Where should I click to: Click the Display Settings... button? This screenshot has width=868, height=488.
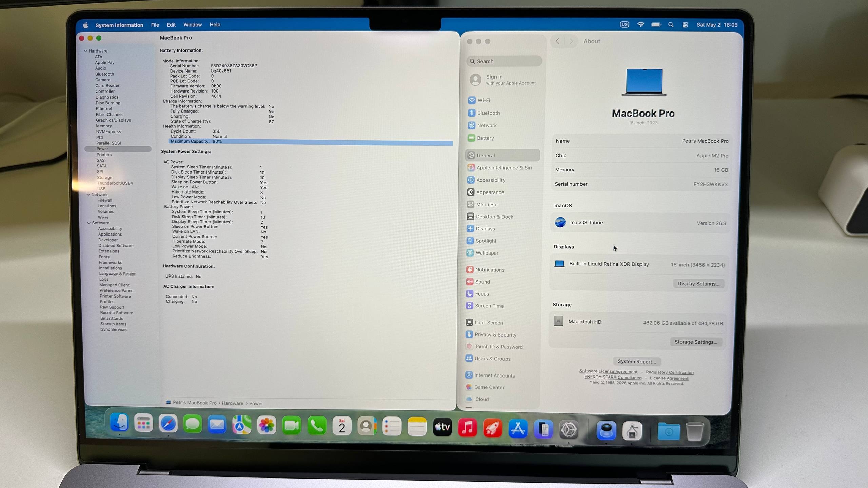tap(698, 284)
